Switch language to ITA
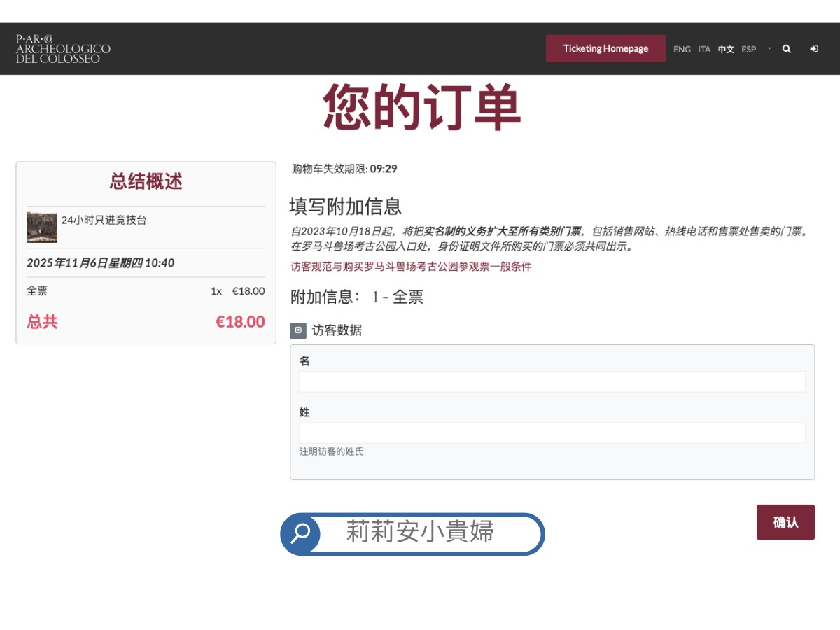 pyautogui.click(x=704, y=50)
